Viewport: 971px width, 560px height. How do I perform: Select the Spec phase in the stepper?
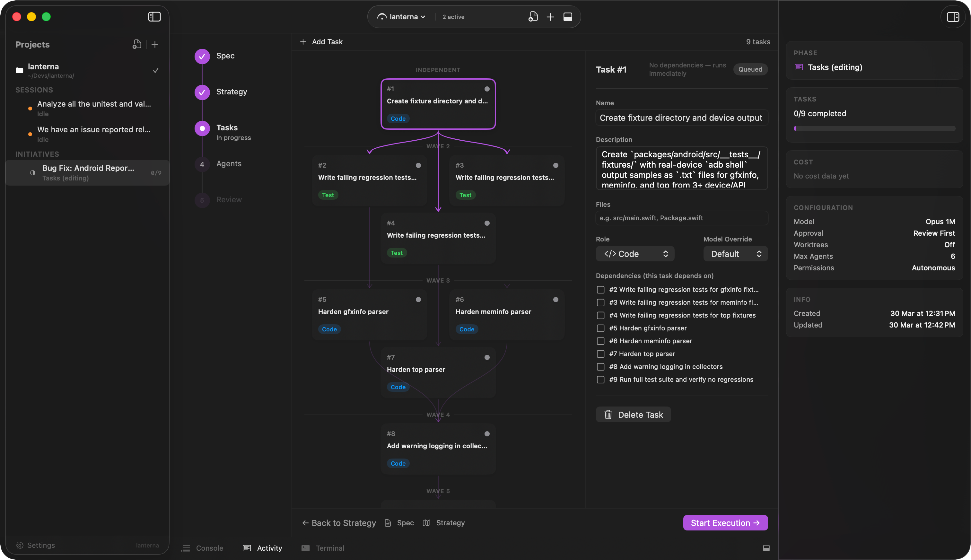[x=225, y=56]
